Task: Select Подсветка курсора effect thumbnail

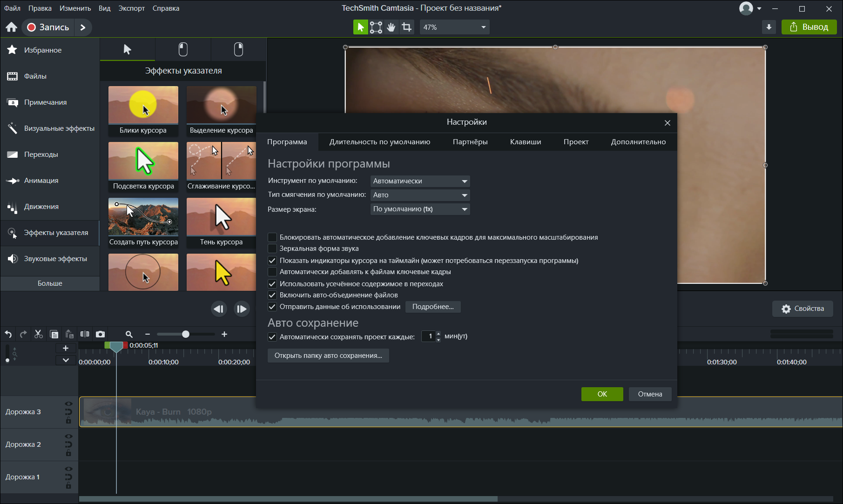Action: click(143, 167)
